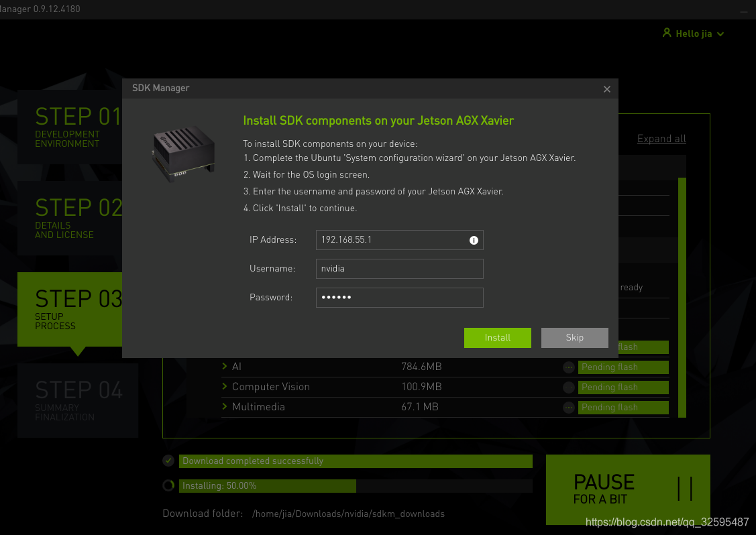
Task: Click the download completed checkmark icon
Action: 168,461
